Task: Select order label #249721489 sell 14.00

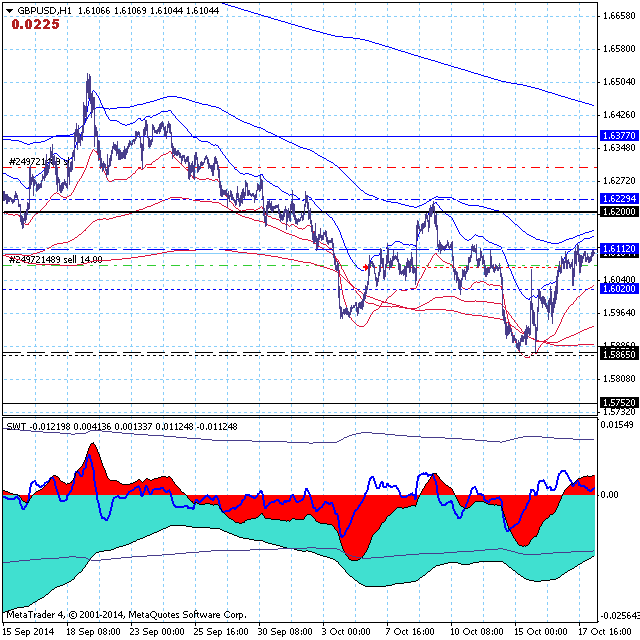Action: pyautogui.click(x=56, y=260)
